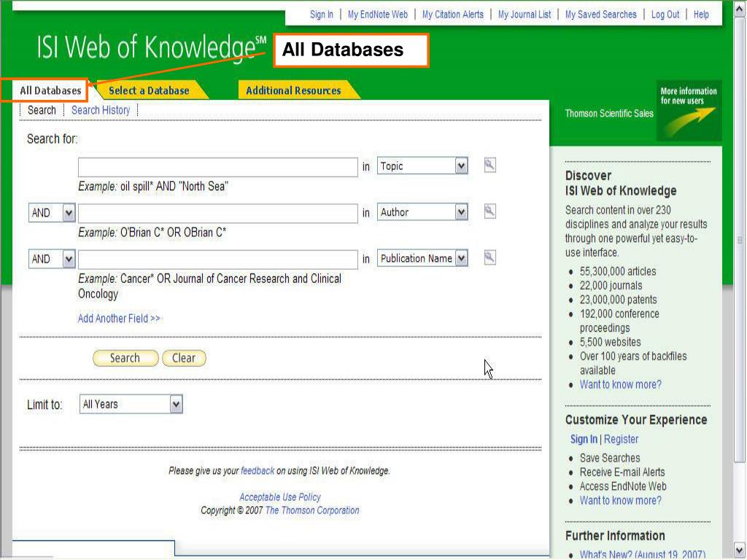Image resolution: width=747 pixels, height=560 pixels.
Task: Click the Log Out link
Action: (665, 15)
